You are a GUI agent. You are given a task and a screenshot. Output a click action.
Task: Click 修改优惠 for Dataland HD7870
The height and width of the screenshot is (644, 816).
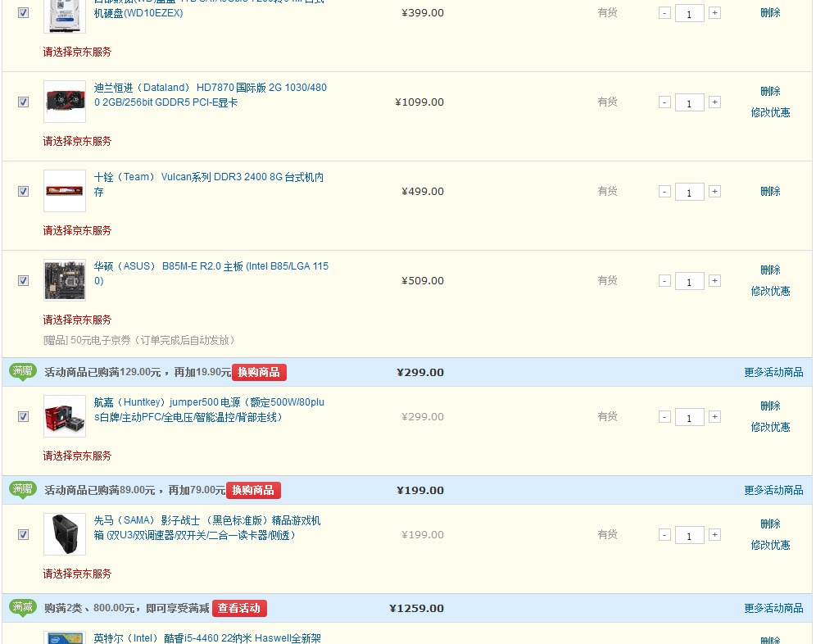click(770, 112)
